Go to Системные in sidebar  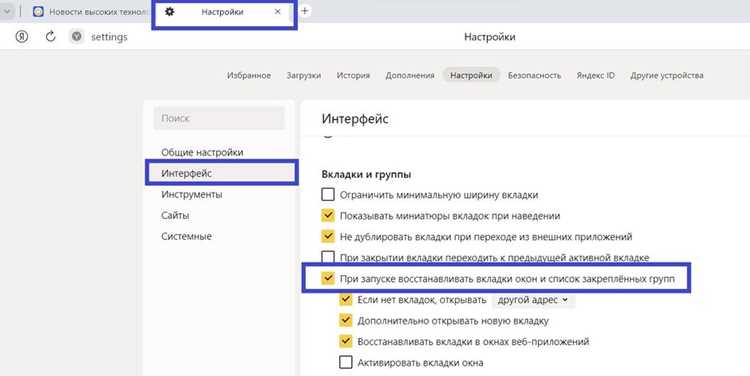pyautogui.click(x=186, y=236)
